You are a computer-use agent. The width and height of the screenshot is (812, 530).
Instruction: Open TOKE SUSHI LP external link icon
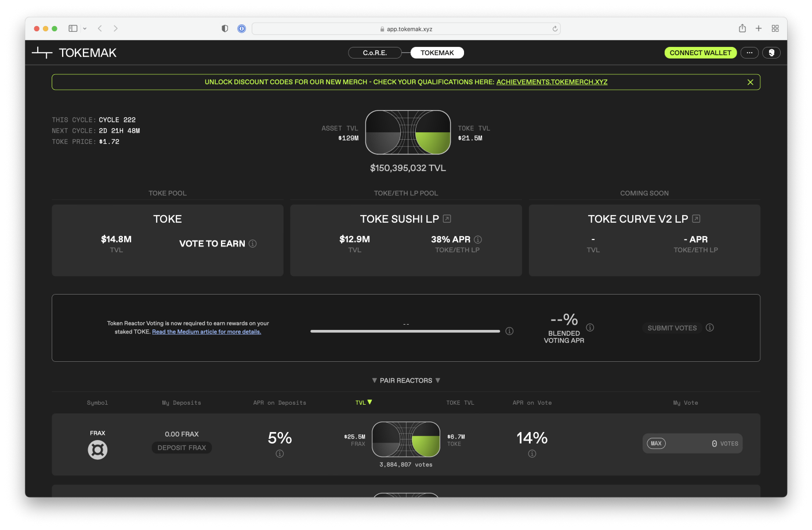[447, 219]
